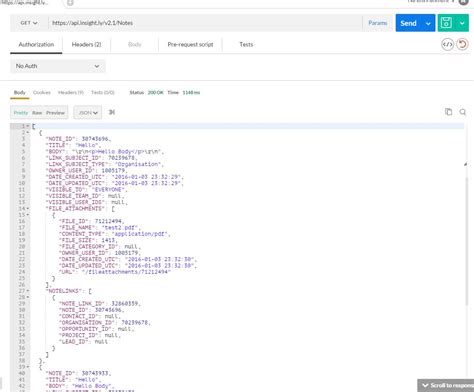474x392 pixels.
Task: Open the Tests request tab
Action: click(246, 44)
